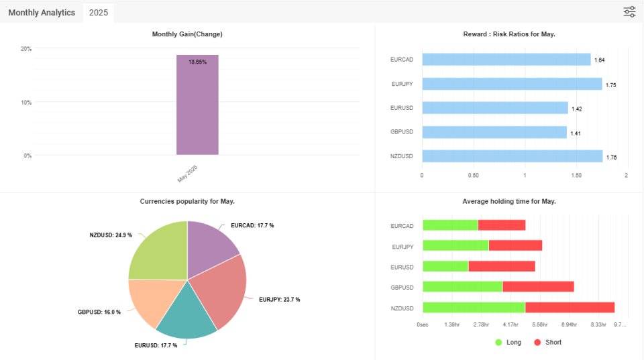Select GBPUSD short holding time segment
The image size is (644, 360).
(539, 286)
